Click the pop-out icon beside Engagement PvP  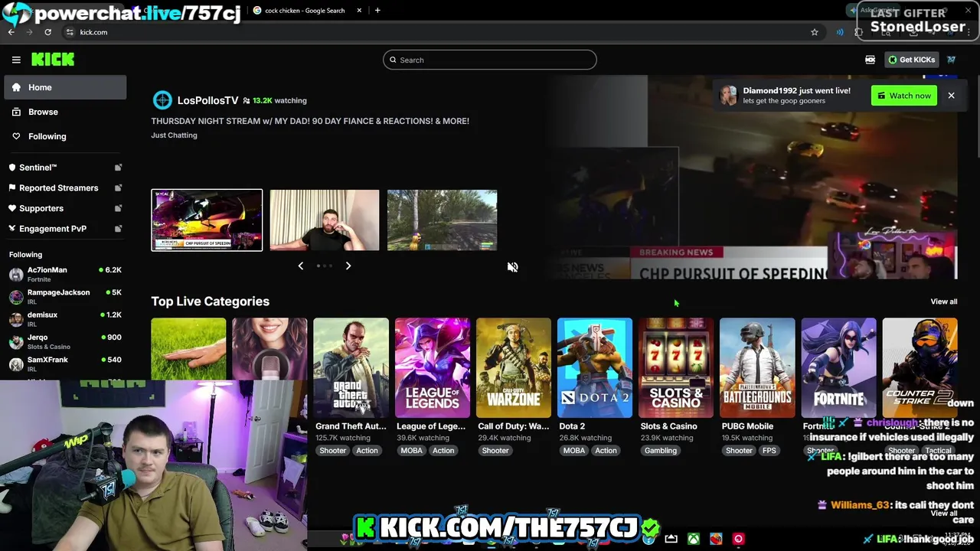tap(118, 228)
